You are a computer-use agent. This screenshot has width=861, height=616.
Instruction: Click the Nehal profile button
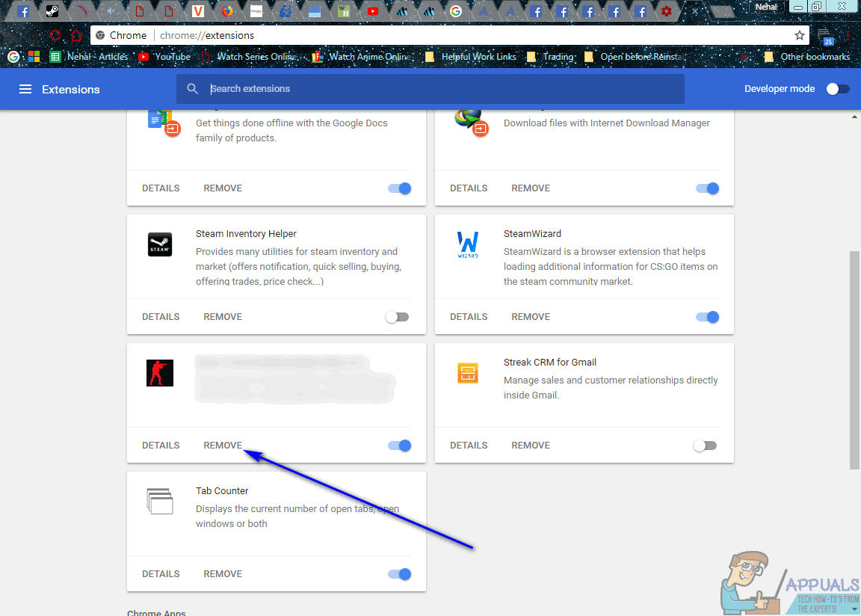pyautogui.click(x=767, y=7)
